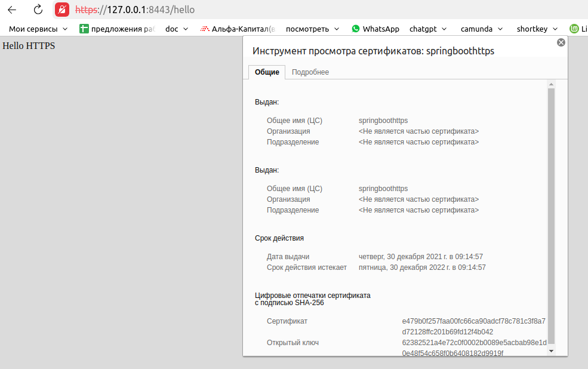
Task: Open the Альфа-Капитал bookmark red icon
Action: click(205, 29)
